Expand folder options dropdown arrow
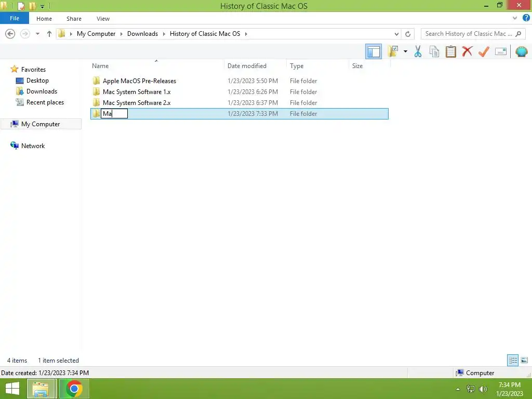This screenshot has height=399, width=532. [405, 51]
